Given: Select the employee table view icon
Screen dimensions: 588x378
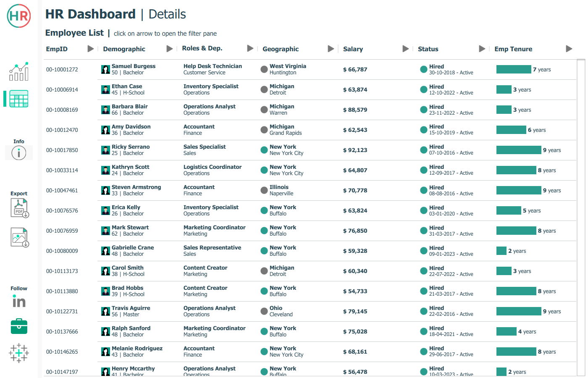Looking at the screenshot, I should click(x=19, y=99).
